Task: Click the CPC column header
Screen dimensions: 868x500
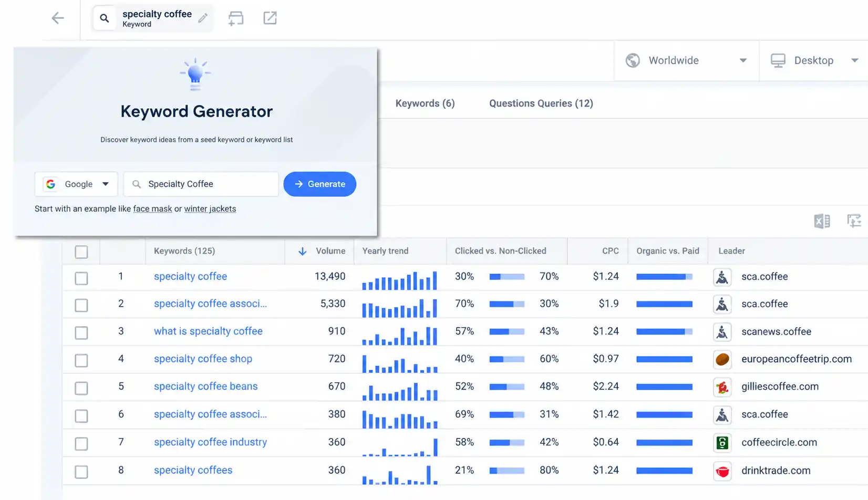Action: 610,251
